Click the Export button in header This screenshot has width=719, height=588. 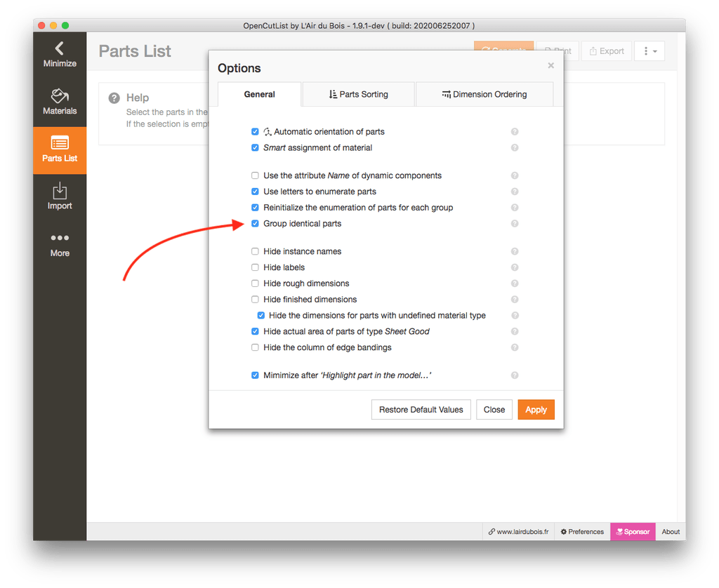tap(607, 51)
